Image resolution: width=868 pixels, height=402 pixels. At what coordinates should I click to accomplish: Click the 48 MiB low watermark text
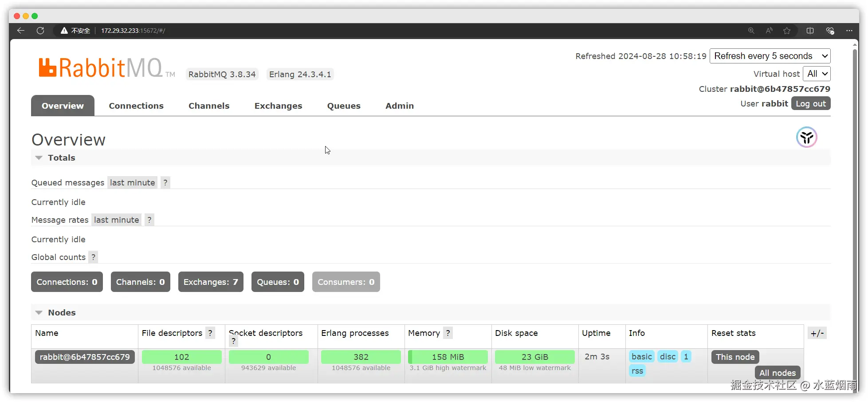(x=535, y=368)
